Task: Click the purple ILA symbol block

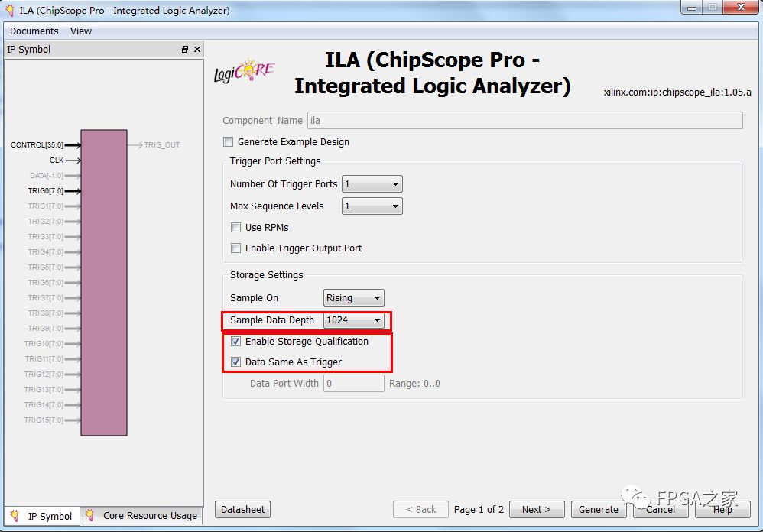Action: pos(104,283)
